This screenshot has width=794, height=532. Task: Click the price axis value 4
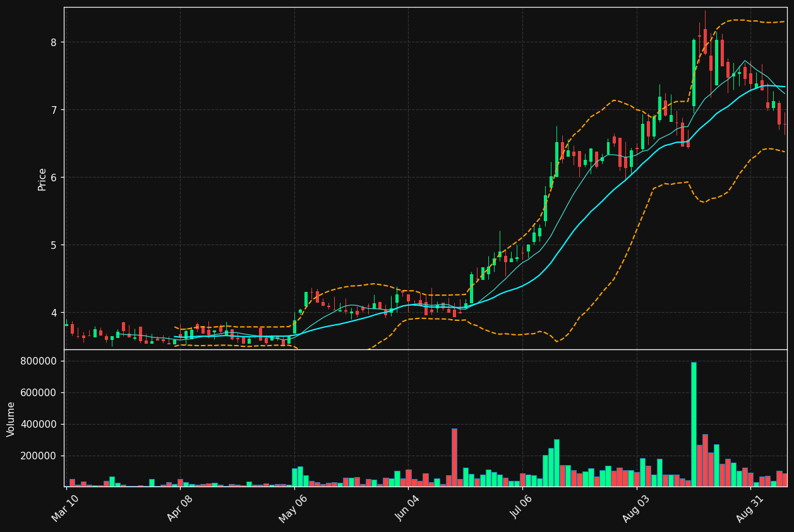54,313
